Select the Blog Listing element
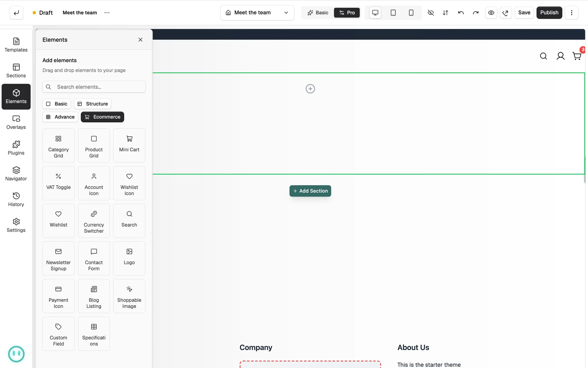 click(x=94, y=296)
